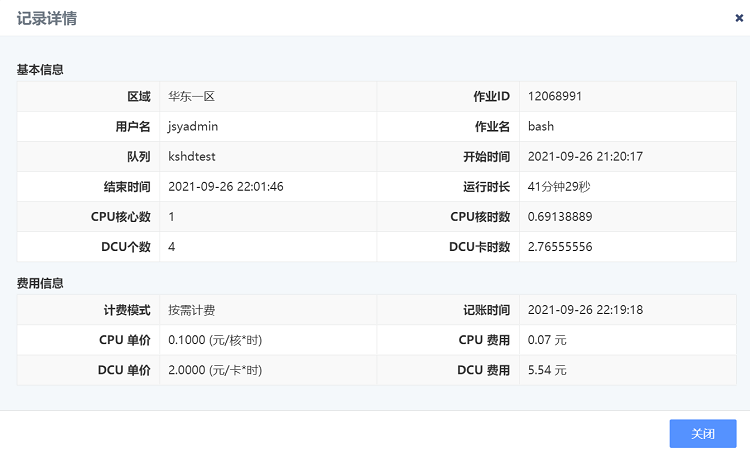750x454 pixels.
Task: Click the CPU核时数 value 0.69138889
Action: (560, 217)
